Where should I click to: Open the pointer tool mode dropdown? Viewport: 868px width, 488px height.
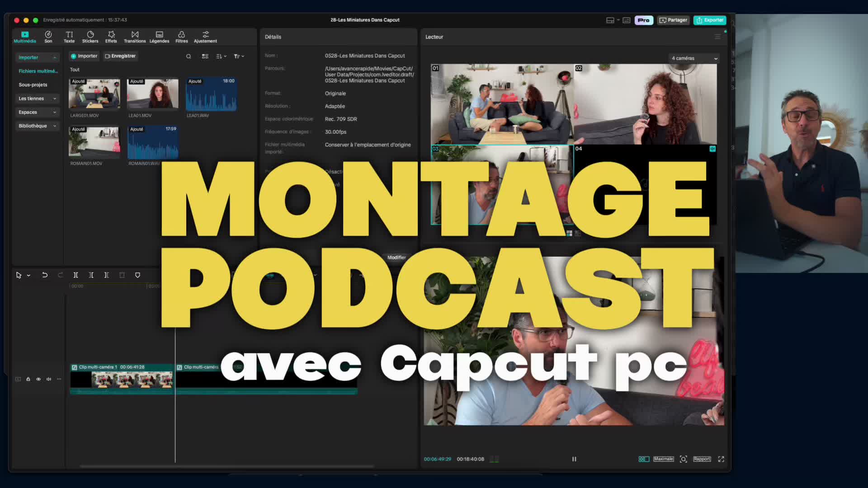(x=28, y=276)
